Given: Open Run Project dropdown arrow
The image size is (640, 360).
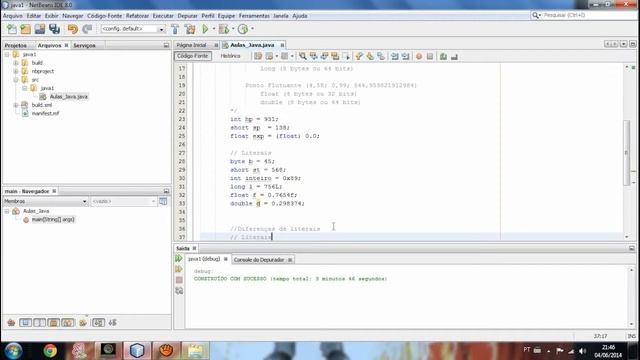Looking at the screenshot, I should pyautogui.click(x=213, y=29).
